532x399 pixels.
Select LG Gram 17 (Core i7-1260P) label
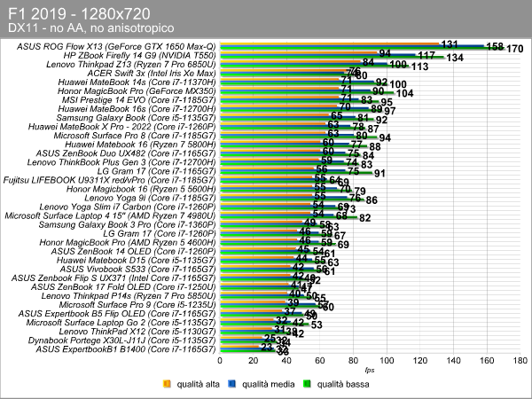[x=160, y=233]
